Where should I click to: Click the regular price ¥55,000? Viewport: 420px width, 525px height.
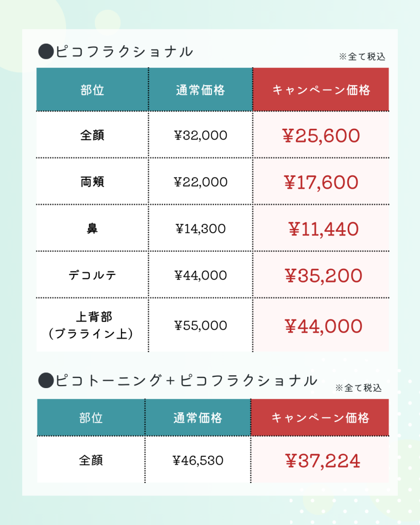point(201,326)
